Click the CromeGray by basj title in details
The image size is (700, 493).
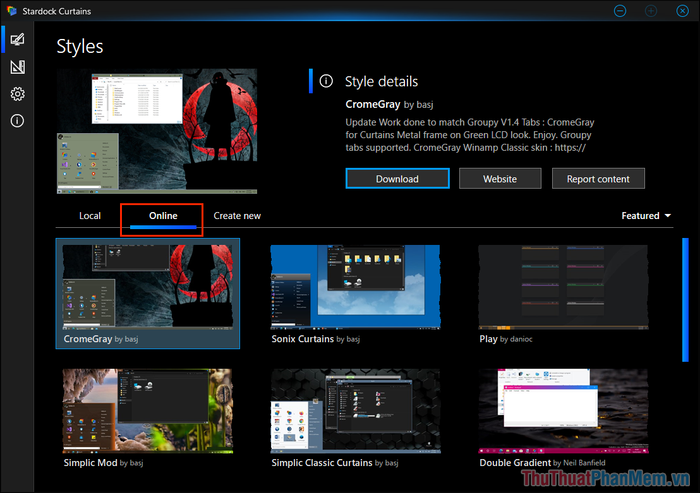pyautogui.click(x=389, y=104)
